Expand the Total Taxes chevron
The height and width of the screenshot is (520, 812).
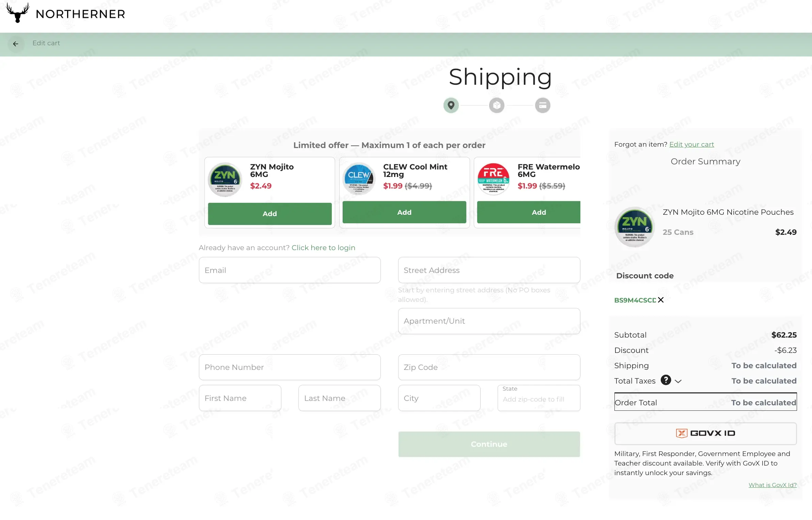click(678, 381)
